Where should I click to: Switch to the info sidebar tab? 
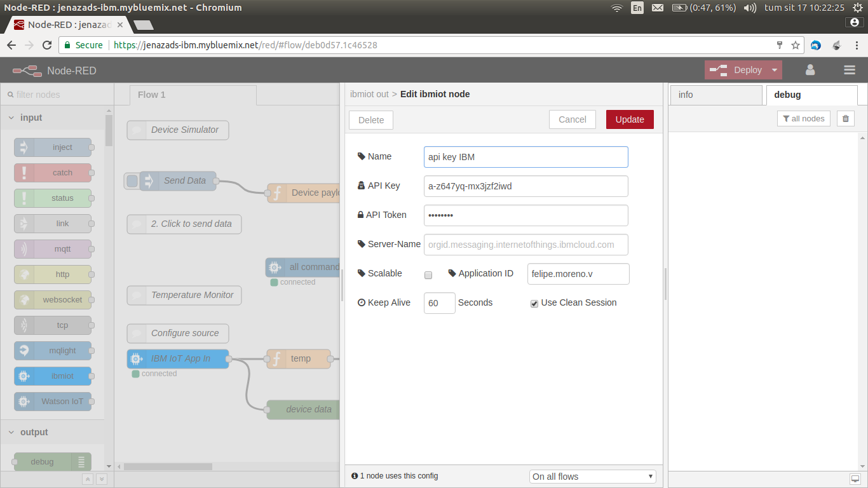click(716, 95)
